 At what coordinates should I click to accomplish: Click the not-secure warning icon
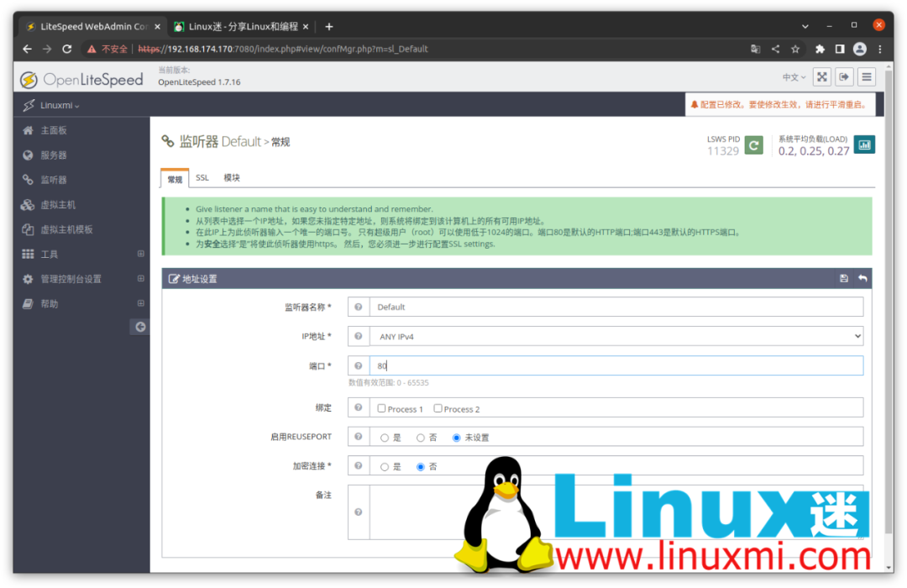coord(92,50)
